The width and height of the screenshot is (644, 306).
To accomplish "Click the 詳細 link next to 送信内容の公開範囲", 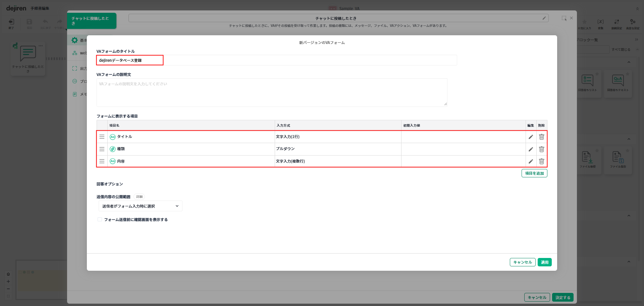I will (139, 197).
